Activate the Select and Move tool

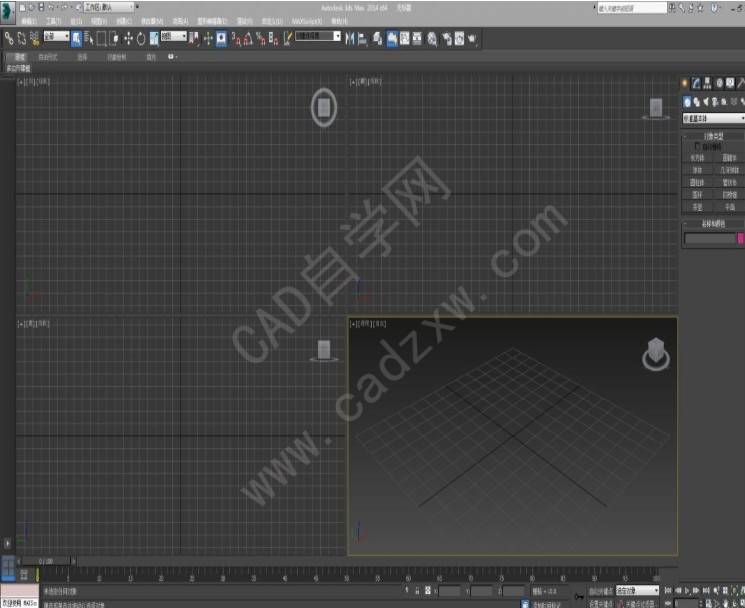click(x=128, y=39)
